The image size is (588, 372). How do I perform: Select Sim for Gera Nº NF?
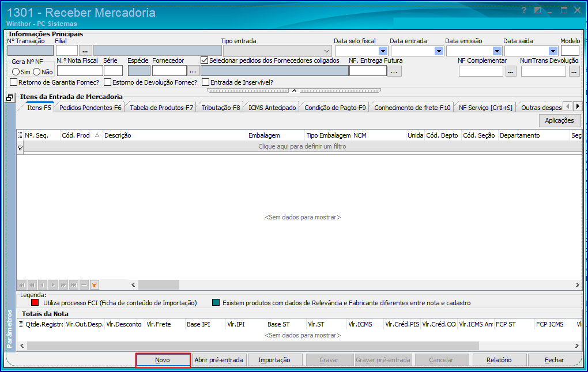coord(16,71)
